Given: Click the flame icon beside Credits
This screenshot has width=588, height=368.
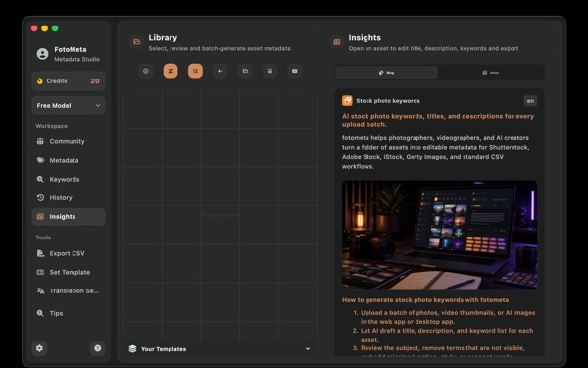Looking at the screenshot, I should coord(40,80).
